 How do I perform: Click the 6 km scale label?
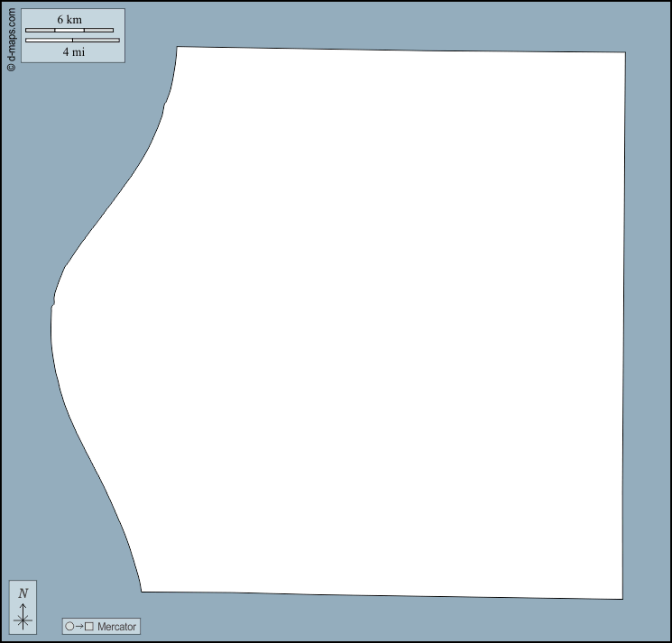[69, 20]
